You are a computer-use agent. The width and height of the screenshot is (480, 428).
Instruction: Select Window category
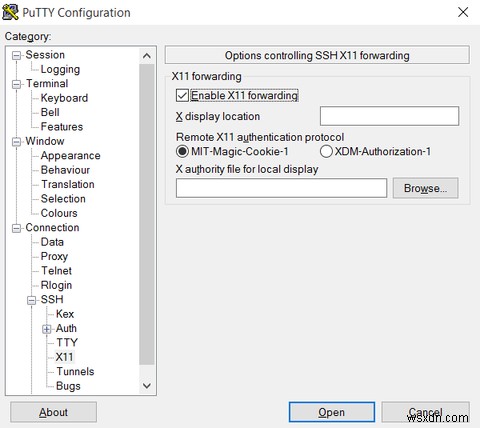pos(45,141)
